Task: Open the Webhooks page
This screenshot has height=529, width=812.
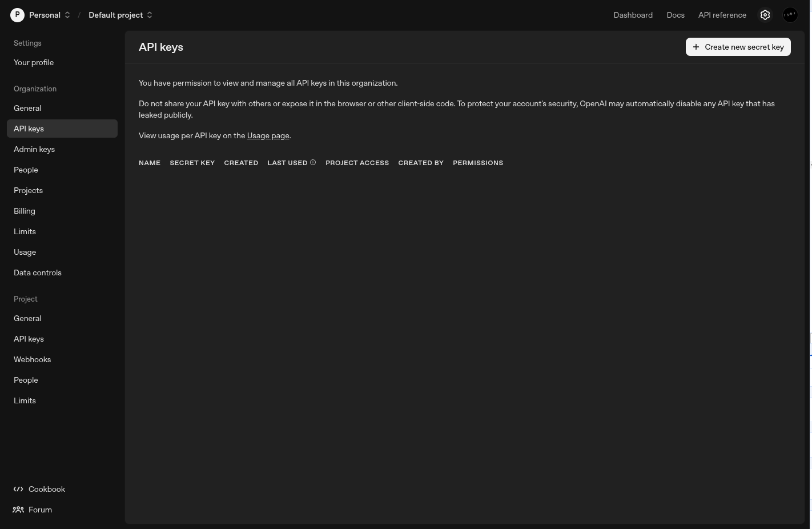Action: (62, 359)
